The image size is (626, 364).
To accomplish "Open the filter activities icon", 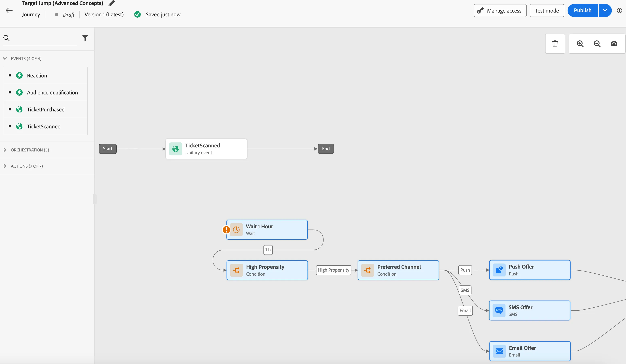I will [85, 38].
